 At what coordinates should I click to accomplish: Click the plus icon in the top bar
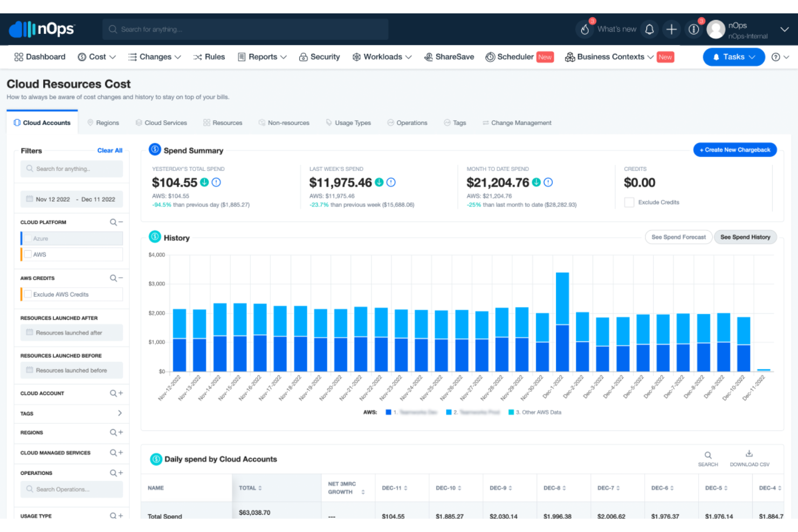[x=671, y=29]
